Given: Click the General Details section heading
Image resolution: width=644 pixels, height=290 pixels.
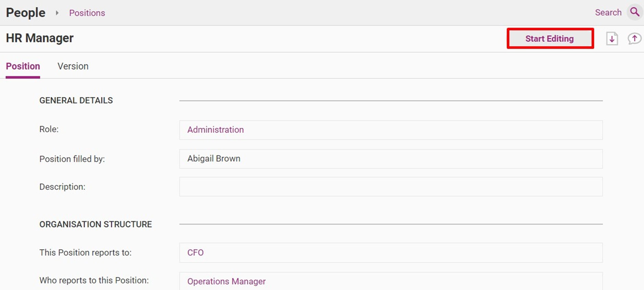Looking at the screenshot, I should click(76, 100).
